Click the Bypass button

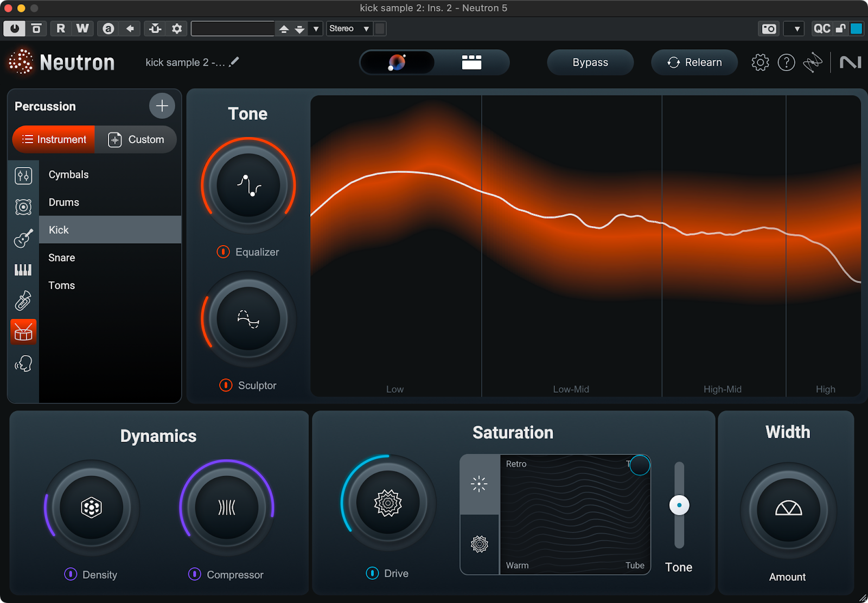590,62
